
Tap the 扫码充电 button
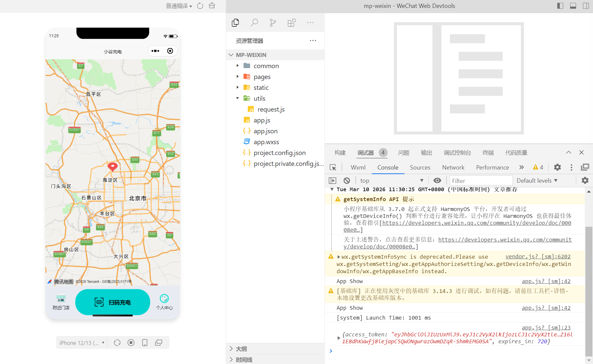113,302
